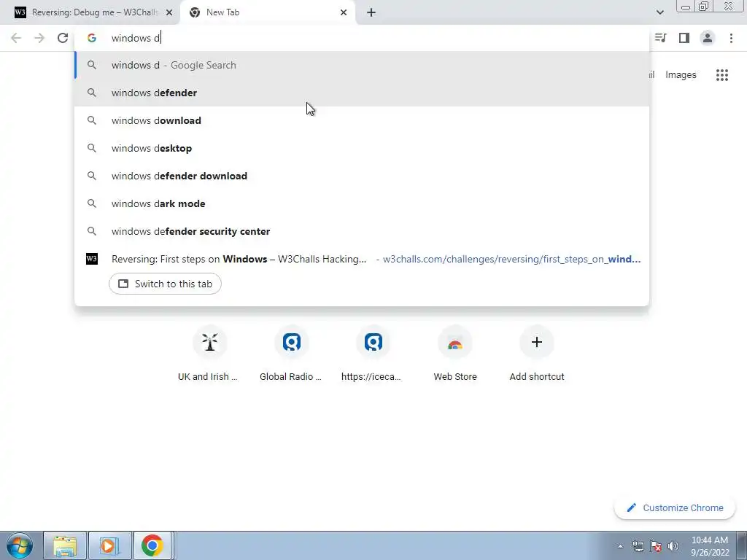Click the pencil icon in Customize Chrome

(x=632, y=507)
